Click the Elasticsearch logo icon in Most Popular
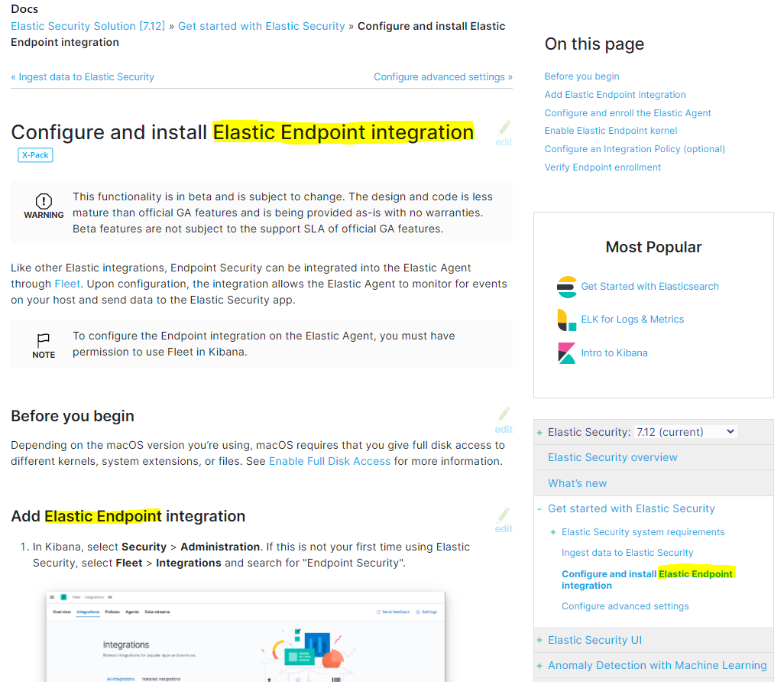784x682 pixels. 566,287
